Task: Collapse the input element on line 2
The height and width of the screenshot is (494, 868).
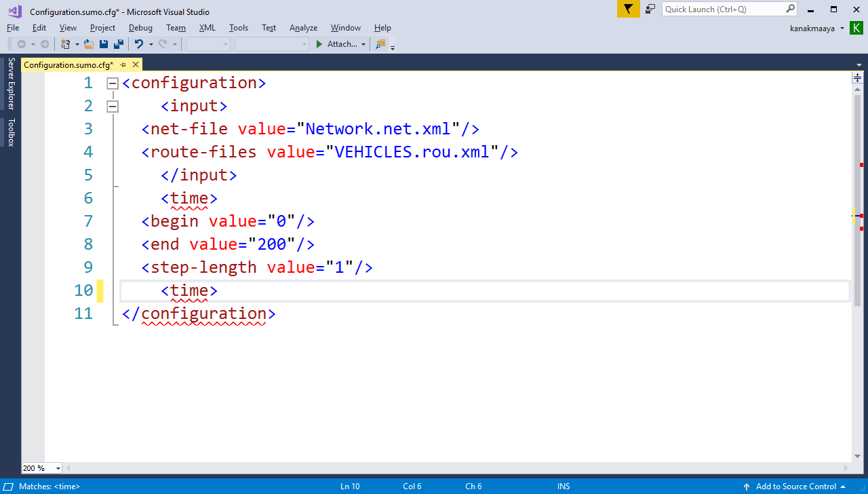Action: 113,106
